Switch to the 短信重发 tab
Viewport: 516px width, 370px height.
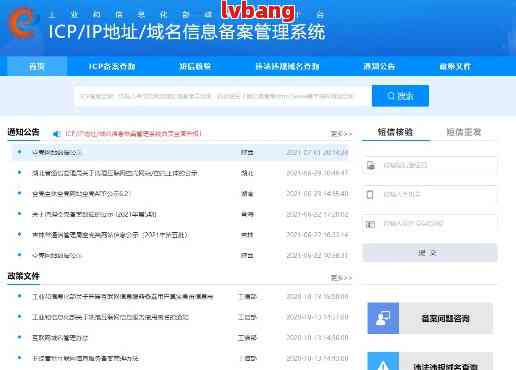[x=464, y=132]
